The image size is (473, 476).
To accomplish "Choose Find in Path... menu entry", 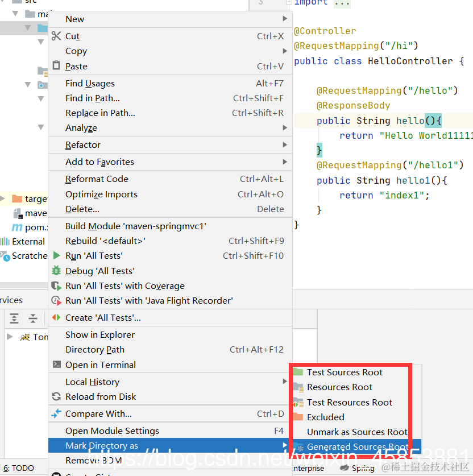I will [170, 98].
